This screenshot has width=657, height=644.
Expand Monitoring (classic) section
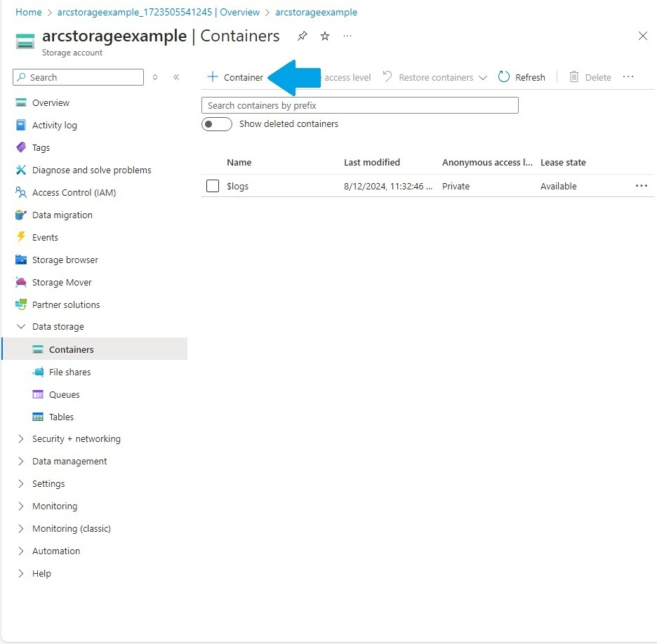tap(21, 528)
